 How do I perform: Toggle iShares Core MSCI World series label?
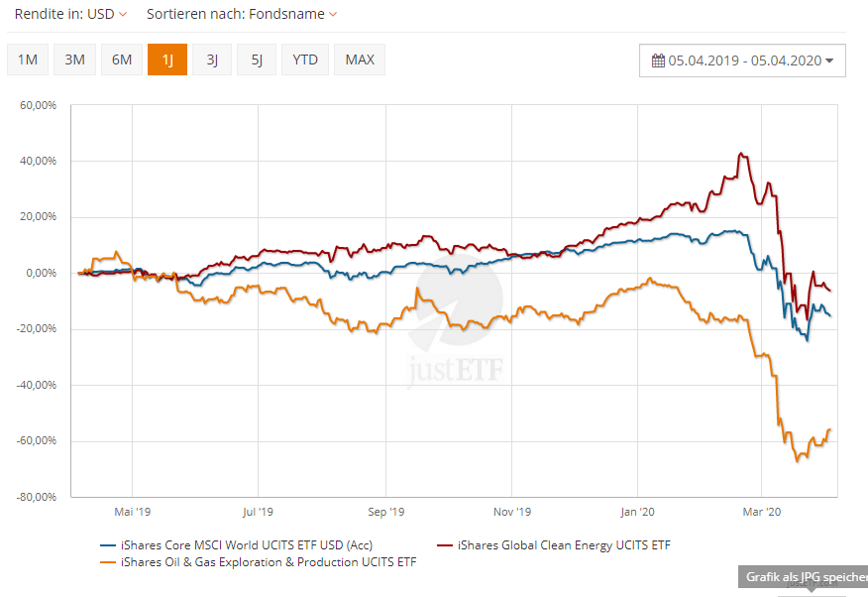click(246, 544)
